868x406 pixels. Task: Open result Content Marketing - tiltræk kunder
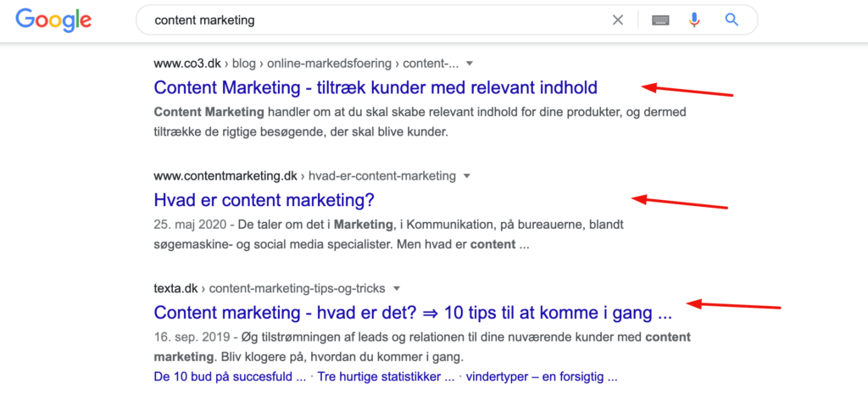point(376,87)
